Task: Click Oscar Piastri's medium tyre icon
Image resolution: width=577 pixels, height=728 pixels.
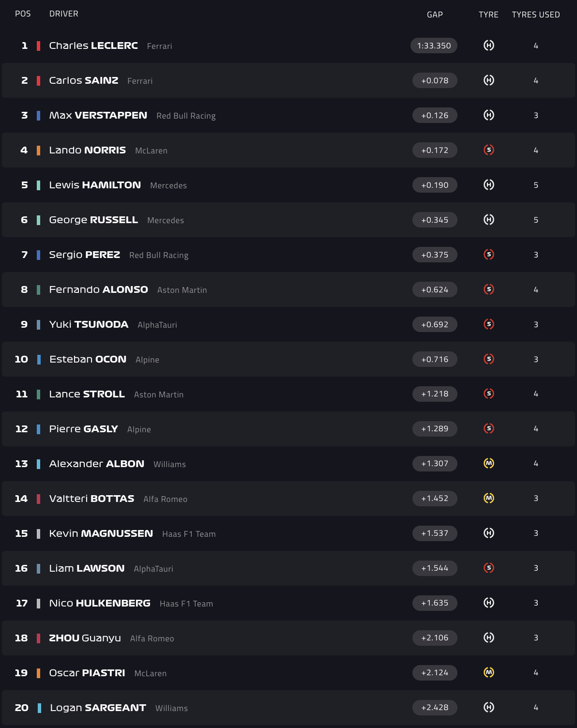Action: click(x=489, y=672)
